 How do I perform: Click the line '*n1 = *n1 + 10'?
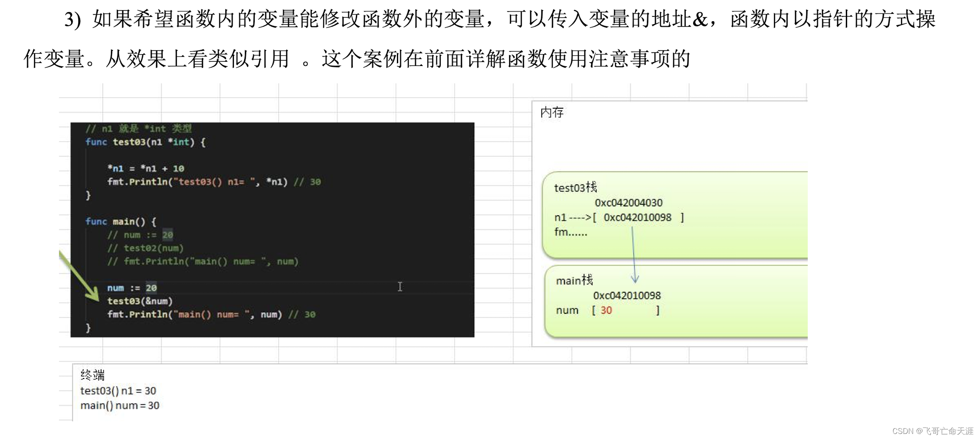[x=146, y=168]
